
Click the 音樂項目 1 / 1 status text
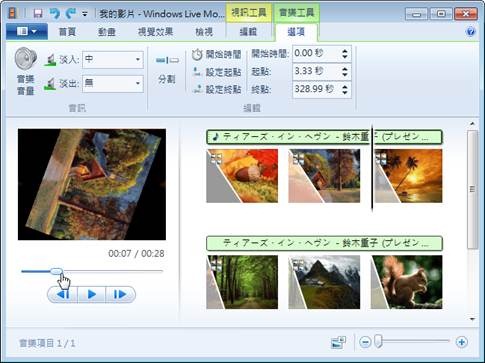(47, 343)
